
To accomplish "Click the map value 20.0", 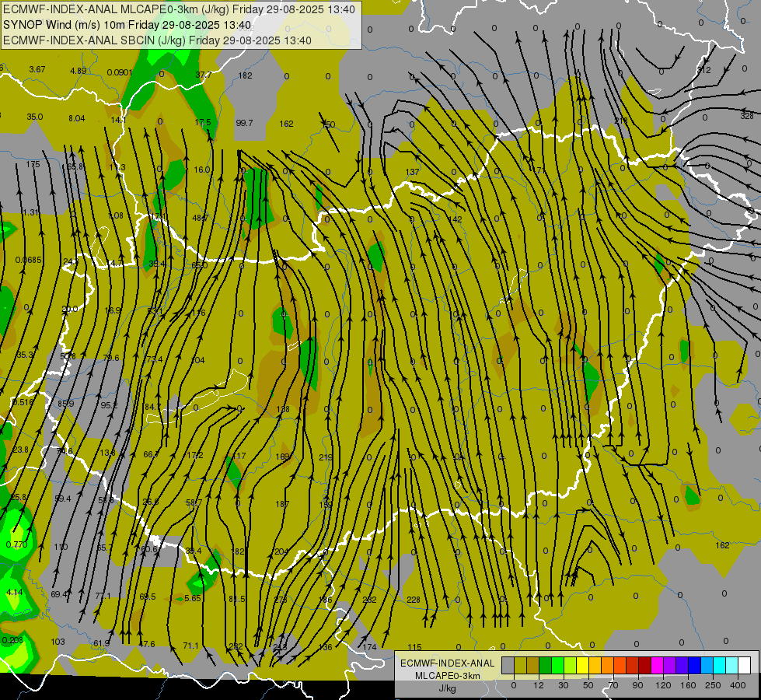I will click(70, 309).
